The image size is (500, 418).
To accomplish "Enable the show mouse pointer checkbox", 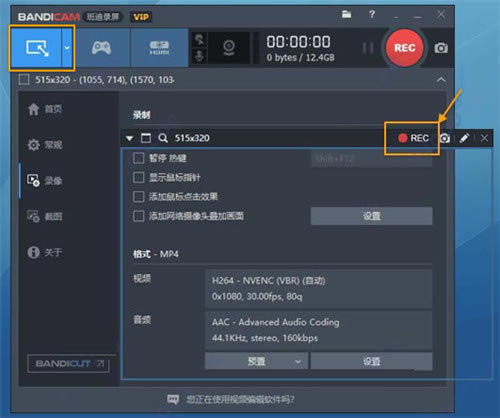I will point(138,177).
